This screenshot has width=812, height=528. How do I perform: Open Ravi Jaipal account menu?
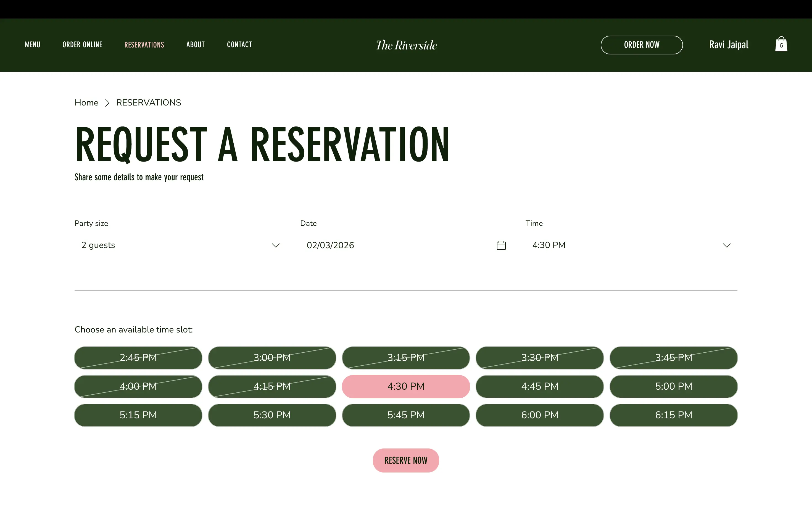tap(729, 45)
